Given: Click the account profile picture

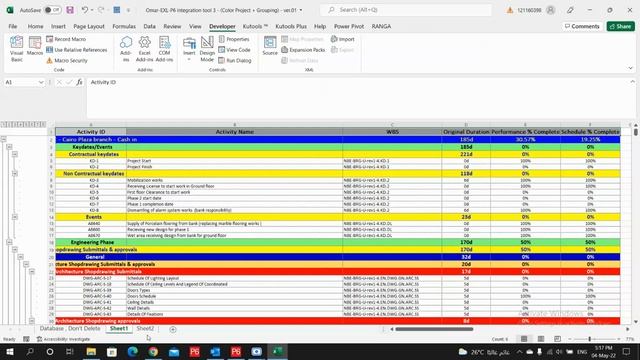Looking at the screenshot, I should coord(551,10).
